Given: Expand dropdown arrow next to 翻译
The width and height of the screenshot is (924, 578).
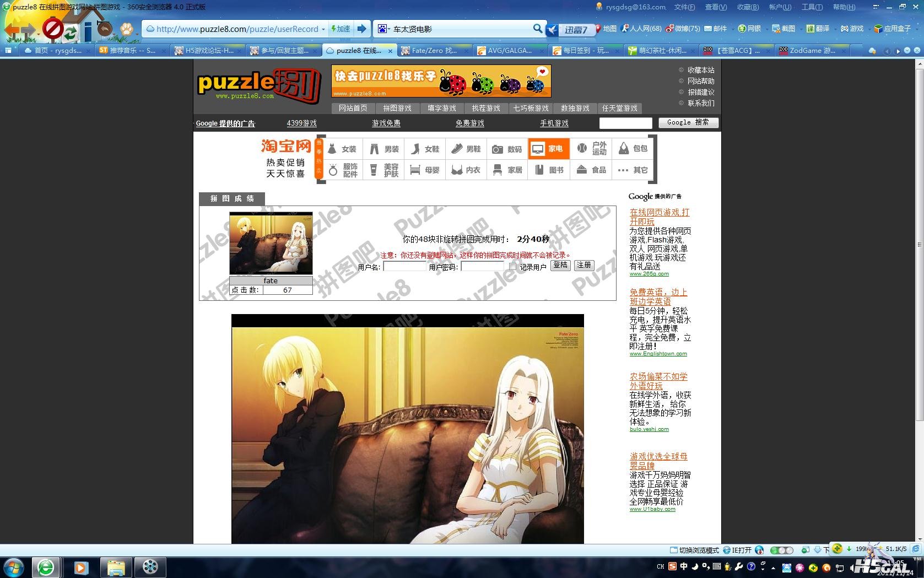Looking at the screenshot, I should pyautogui.click(x=834, y=29).
